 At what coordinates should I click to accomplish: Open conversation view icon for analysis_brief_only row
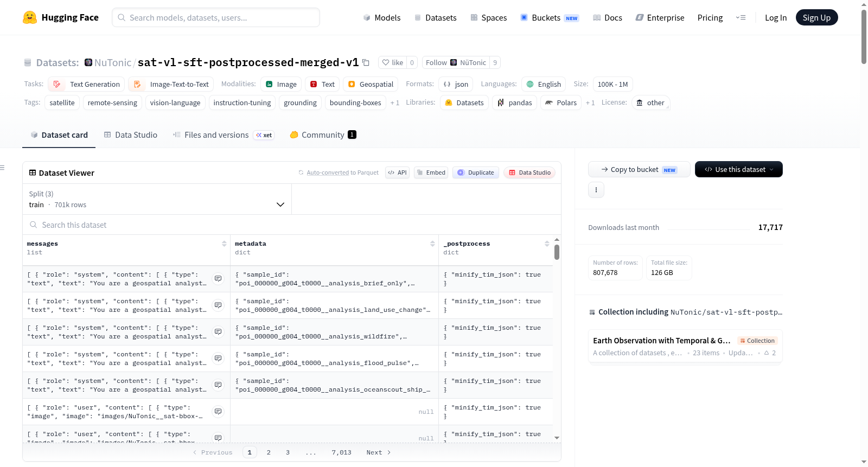[x=218, y=278]
